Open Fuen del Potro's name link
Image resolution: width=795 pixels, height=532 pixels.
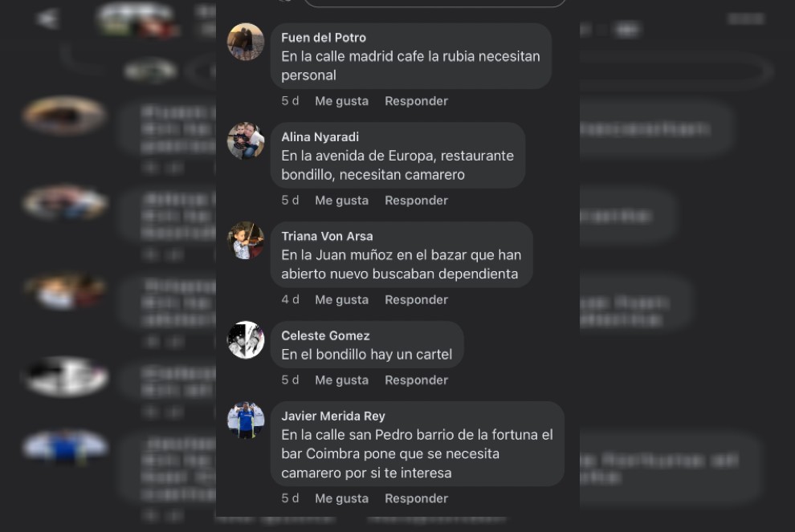(324, 38)
